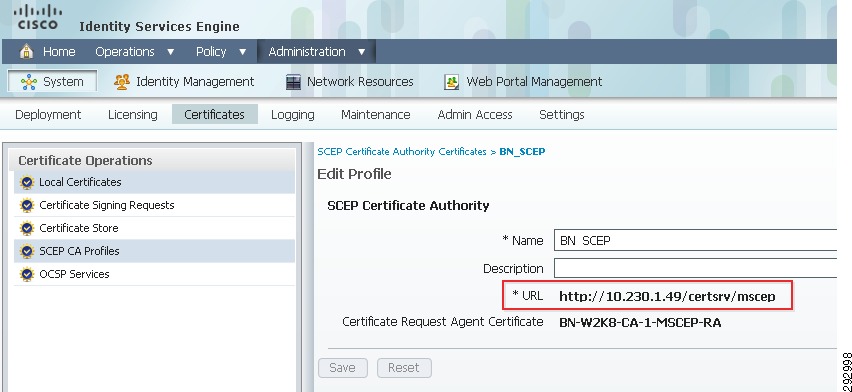Open the Admin Access tab
The width and height of the screenshot is (852, 392).
[x=475, y=115]
